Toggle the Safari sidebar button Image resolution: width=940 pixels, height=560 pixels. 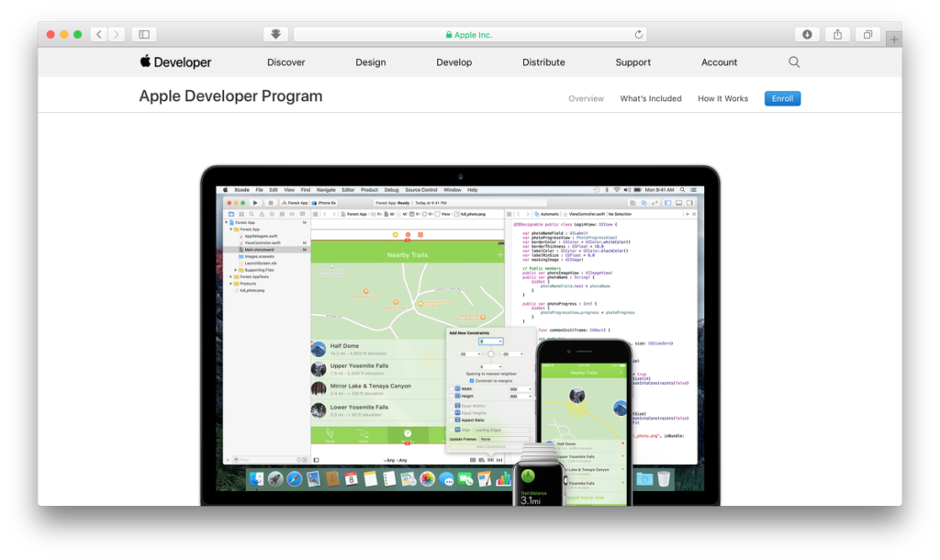[x=144, y=35]
